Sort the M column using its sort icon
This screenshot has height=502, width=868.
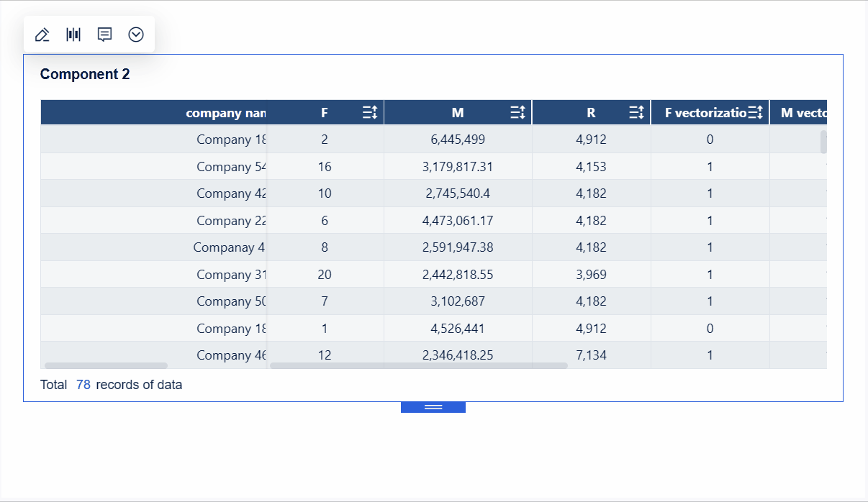517,111
